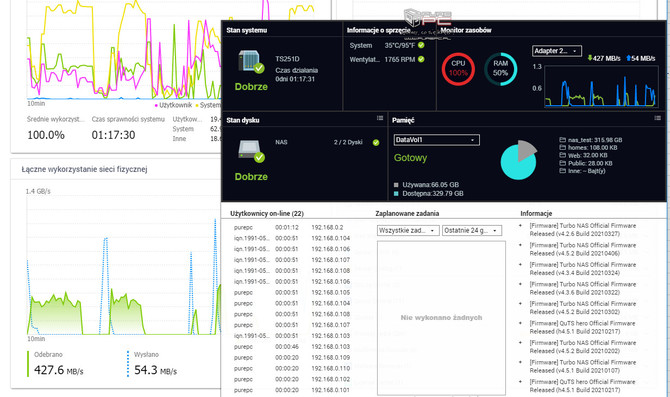670x397 pixels.
Task: Select the purepc user at 192.168.0.101
Action: point(291,390)
